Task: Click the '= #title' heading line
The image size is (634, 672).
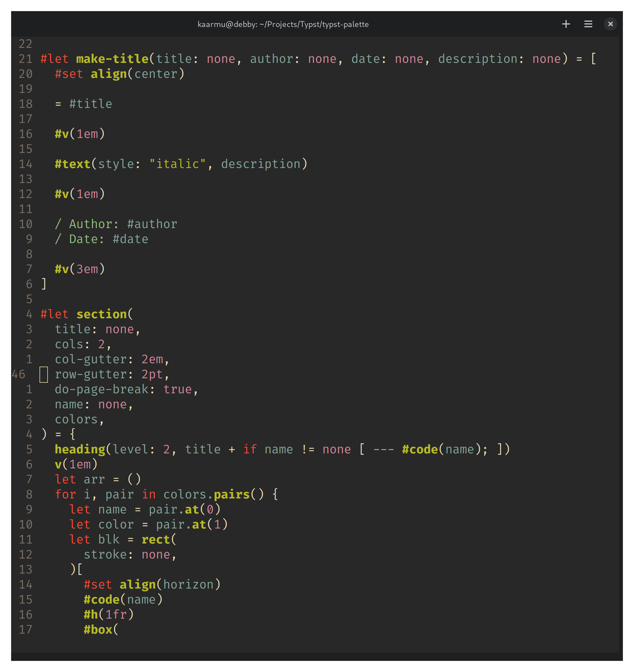Action: coord(83,104)
